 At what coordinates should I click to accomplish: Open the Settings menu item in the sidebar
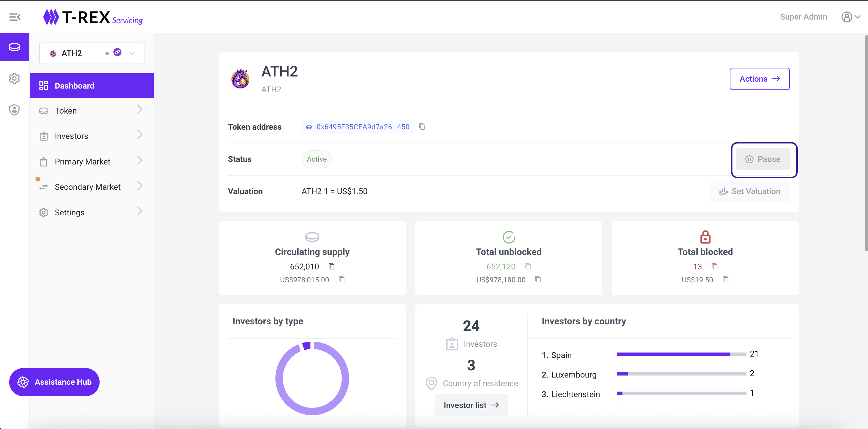pos(92,212)
